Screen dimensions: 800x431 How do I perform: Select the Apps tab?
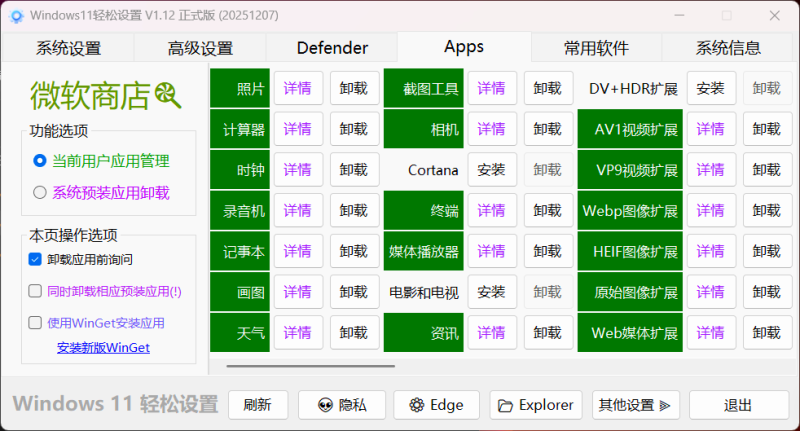[464, 47]
